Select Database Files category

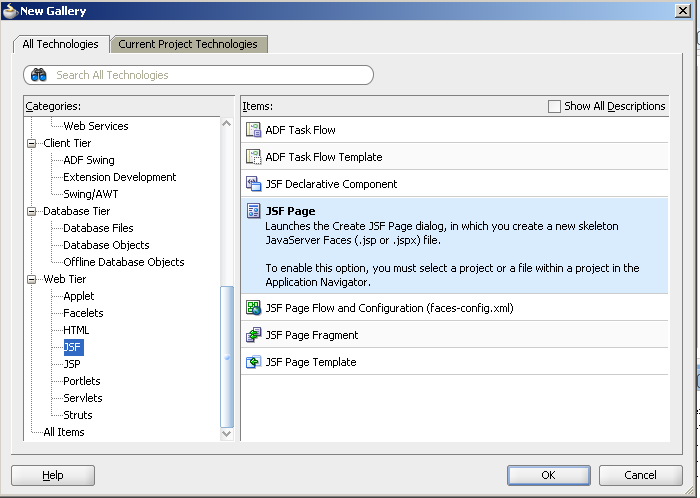(x=98, y=228)
